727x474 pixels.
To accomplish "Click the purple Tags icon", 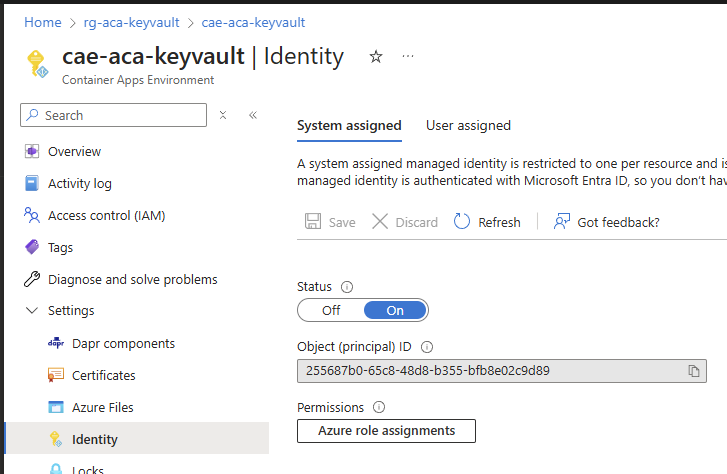I will (x=32, y=247).
